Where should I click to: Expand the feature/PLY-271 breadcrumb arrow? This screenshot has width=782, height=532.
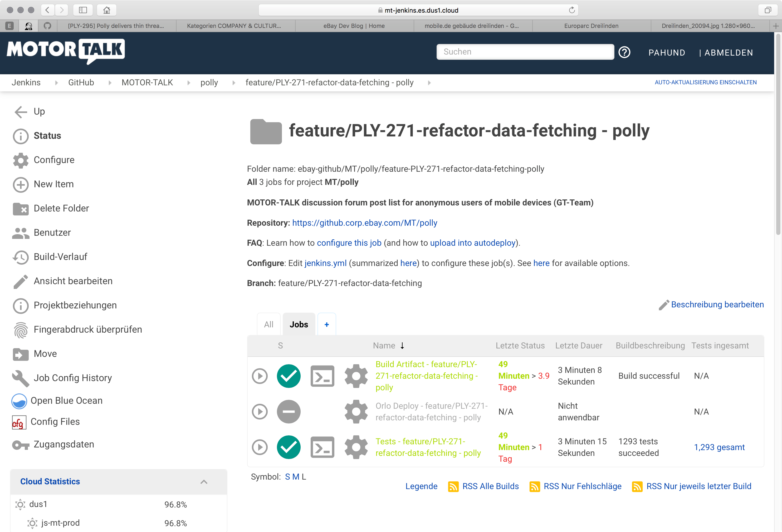pyautogui.click(x=429, y=83)
